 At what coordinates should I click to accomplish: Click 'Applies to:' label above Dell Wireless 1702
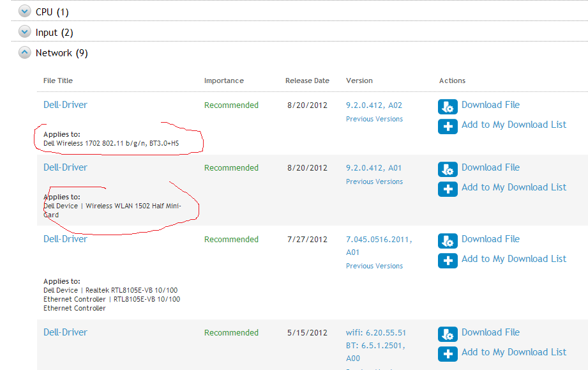click(62, 134)
